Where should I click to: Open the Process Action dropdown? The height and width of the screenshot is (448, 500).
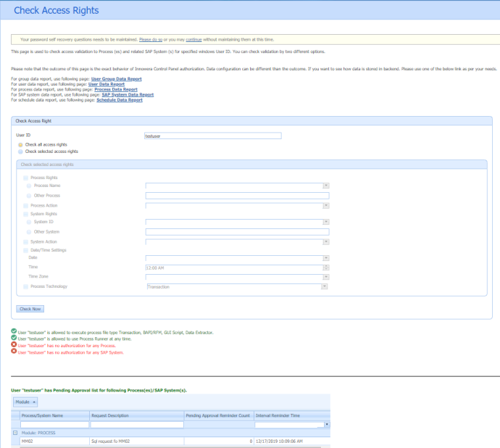[326, 206]
